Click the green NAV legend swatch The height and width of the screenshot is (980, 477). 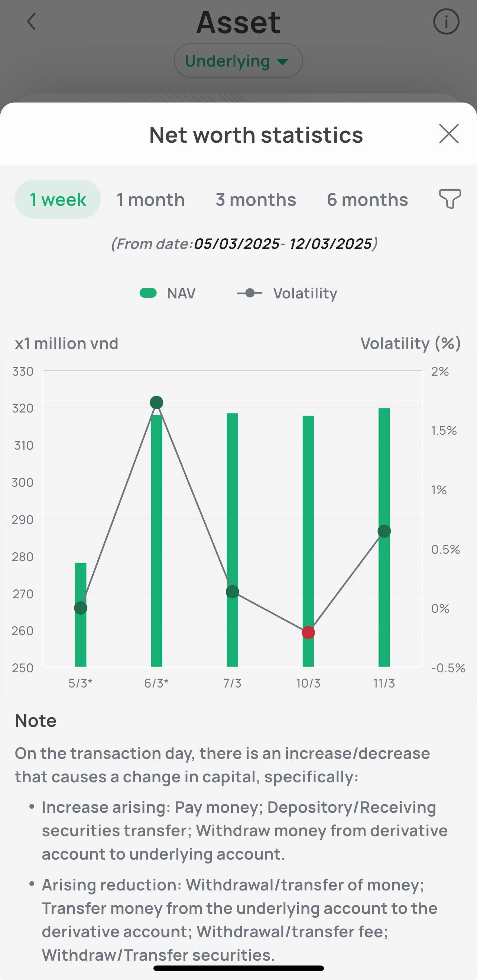(x=148, y=293)
